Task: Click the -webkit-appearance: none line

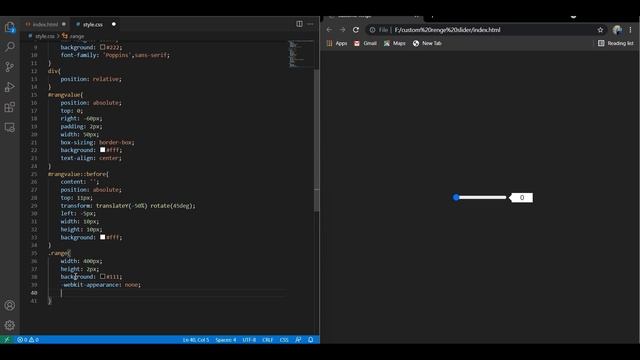Action: [100, 285]
